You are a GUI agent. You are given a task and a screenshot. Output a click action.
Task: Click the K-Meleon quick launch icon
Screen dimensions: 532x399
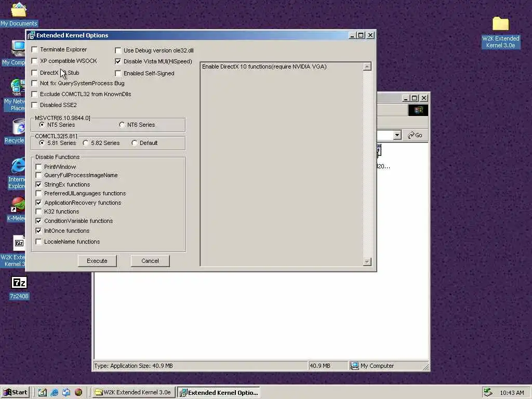[x=78, y=392]
